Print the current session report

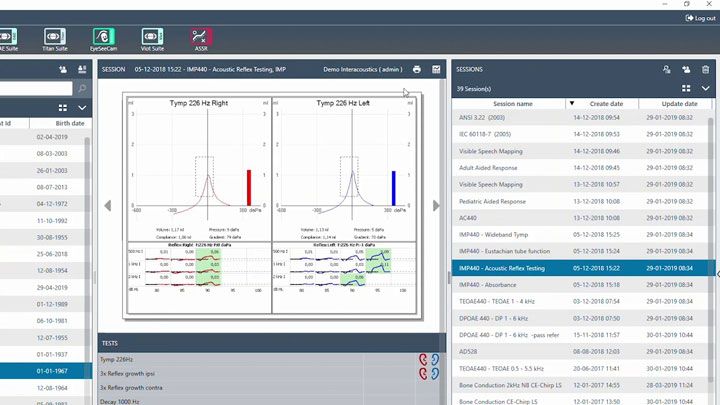pyautogui.click(x=417, y=70)
